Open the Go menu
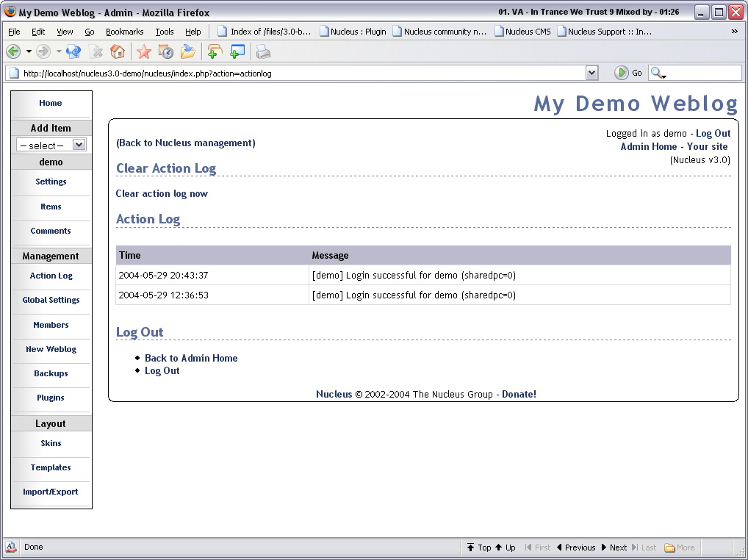This screenshot has height=560, width=748. (89, 32)
